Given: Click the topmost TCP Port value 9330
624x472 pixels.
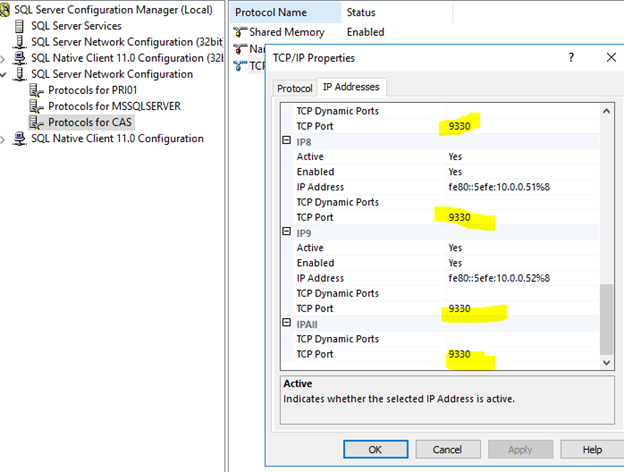Looking at the screenshot, I should pyautogui.click(x=460, y=126).
